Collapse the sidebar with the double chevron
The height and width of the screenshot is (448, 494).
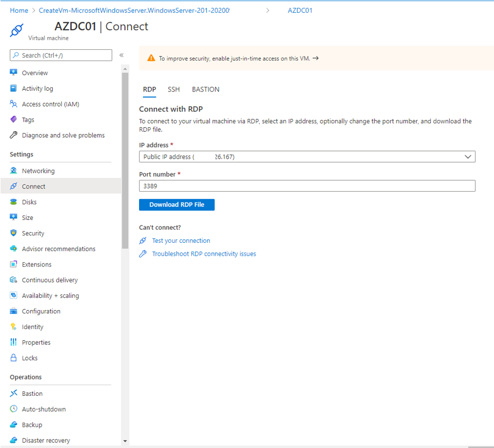[x=122, y=55]
